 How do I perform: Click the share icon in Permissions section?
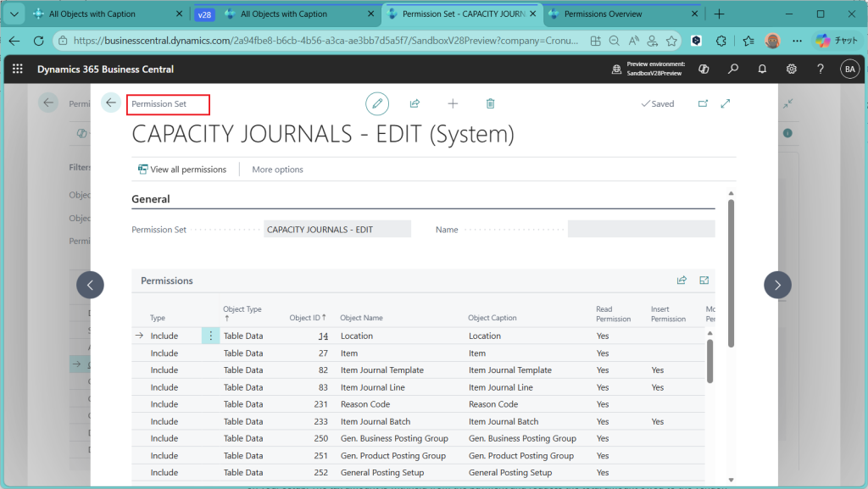(x=682, y=281)
